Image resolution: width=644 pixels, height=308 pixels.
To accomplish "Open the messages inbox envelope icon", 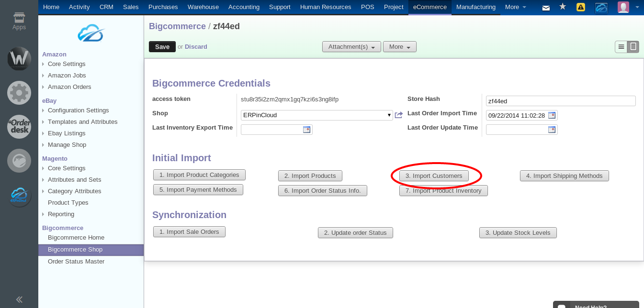I will pos(546,7).
